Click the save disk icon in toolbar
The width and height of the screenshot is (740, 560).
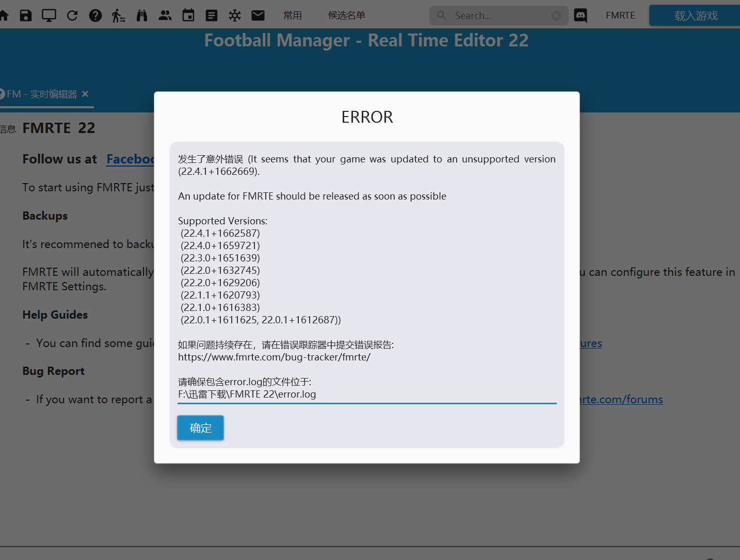(26, 15)
